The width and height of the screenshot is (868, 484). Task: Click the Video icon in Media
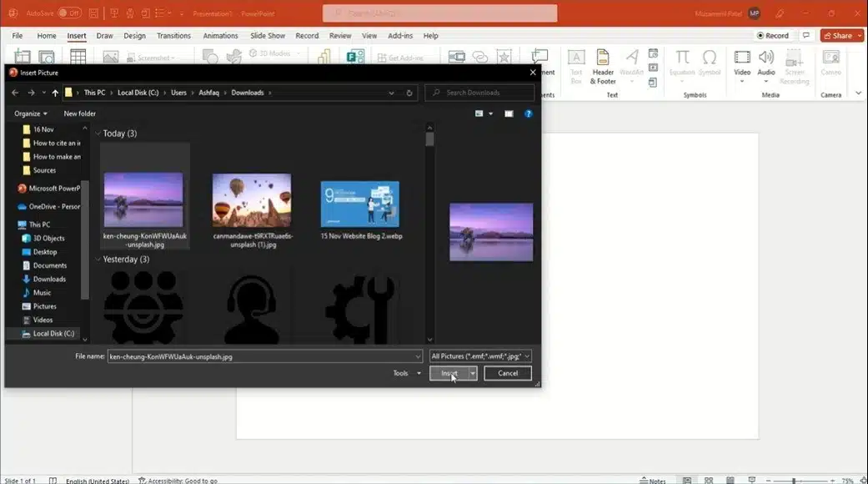(x=741, y=58)
